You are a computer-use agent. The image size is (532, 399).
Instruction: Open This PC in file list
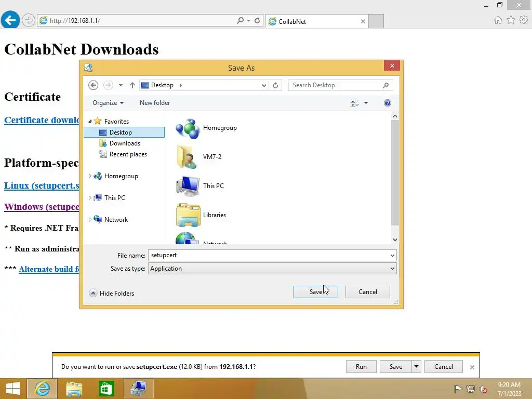click(200, 186)
